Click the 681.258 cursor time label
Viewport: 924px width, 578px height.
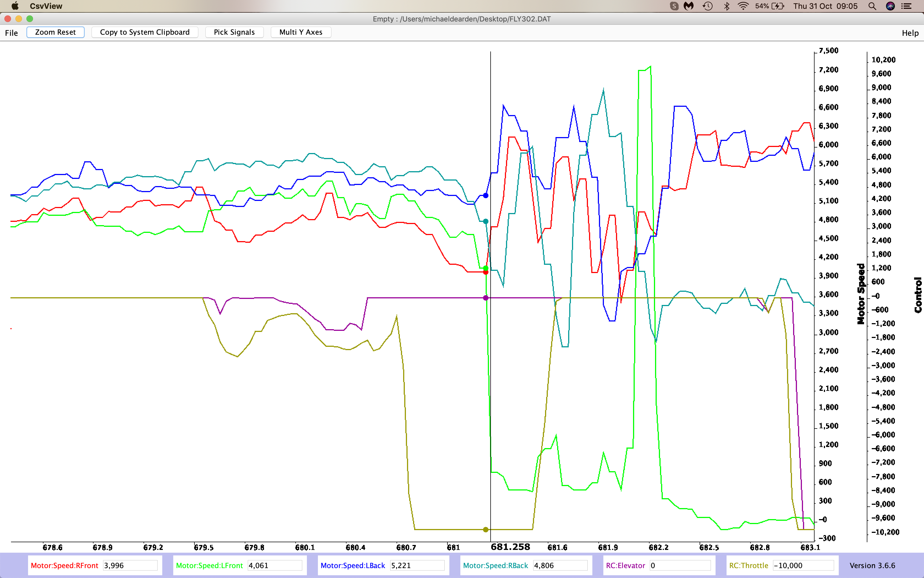[x=510, y=547]
